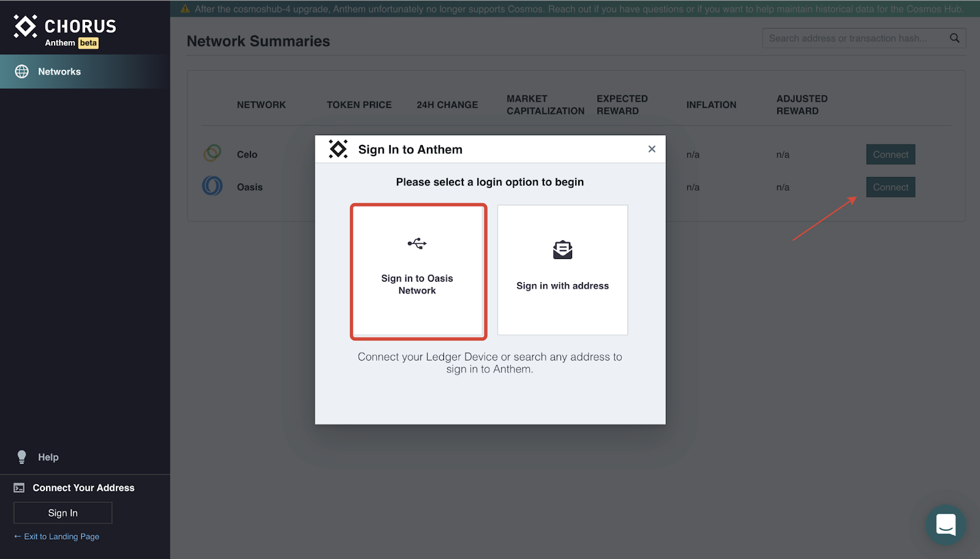Click 'Please select a login option to begin' text

490,182
